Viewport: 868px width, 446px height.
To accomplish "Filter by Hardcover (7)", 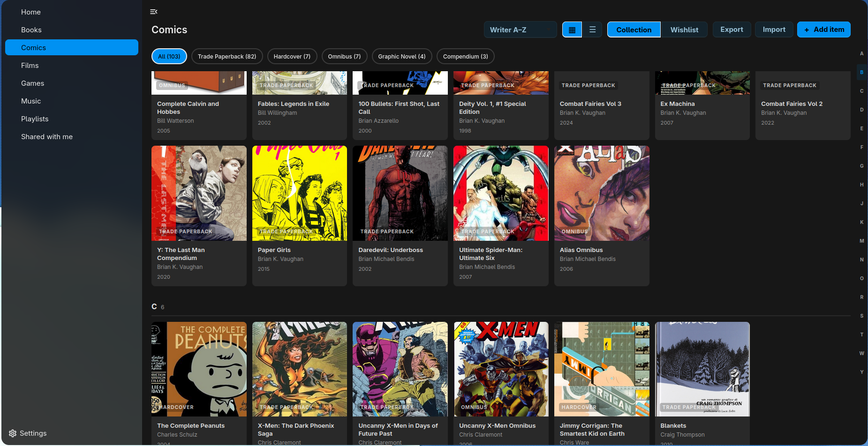I will pyautogui.click(x=292, y=56).
